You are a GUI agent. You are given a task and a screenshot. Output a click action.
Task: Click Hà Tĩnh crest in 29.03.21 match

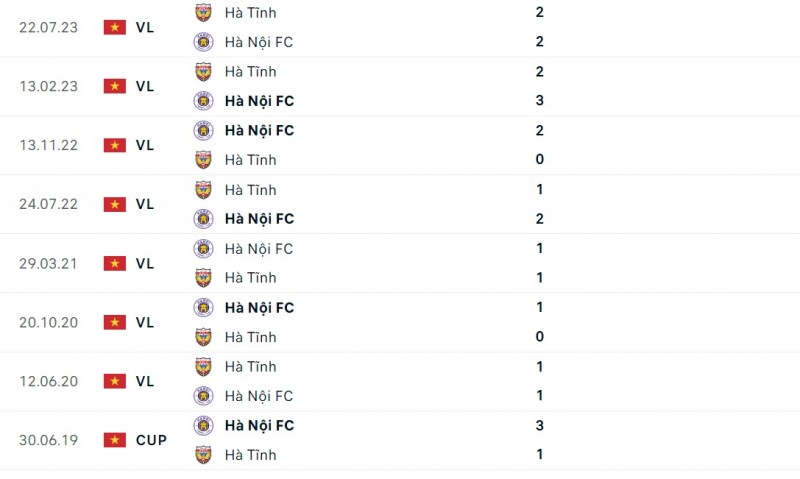point(203,277)
